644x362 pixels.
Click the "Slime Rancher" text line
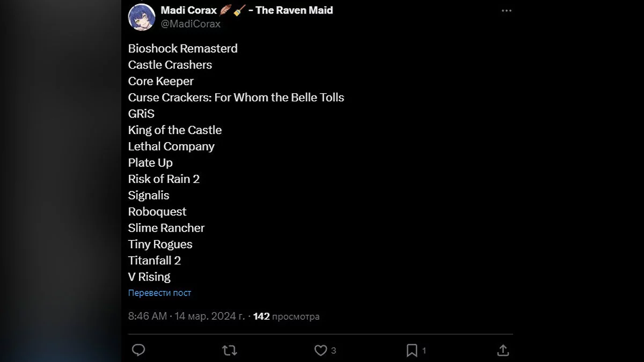[x=166, y=228]
